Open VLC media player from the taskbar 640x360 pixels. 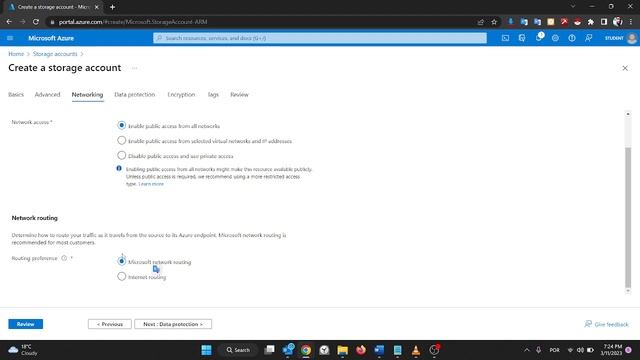[x=416, y=350]
